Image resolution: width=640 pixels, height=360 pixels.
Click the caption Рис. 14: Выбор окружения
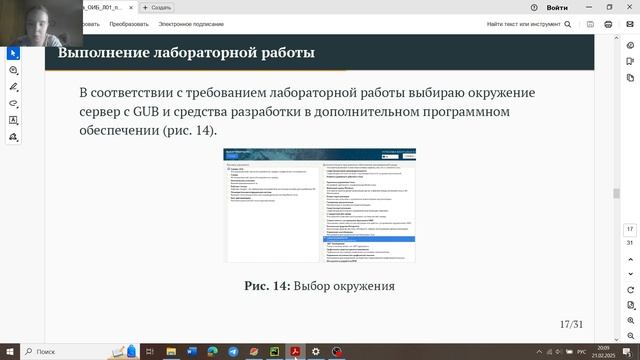[x=320, y=286]
